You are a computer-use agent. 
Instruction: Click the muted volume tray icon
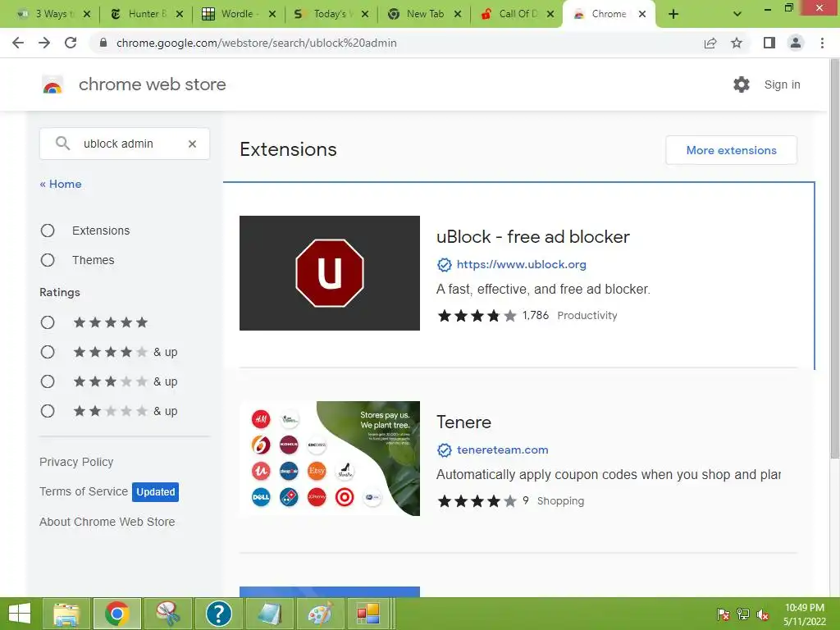coord(763,614)
